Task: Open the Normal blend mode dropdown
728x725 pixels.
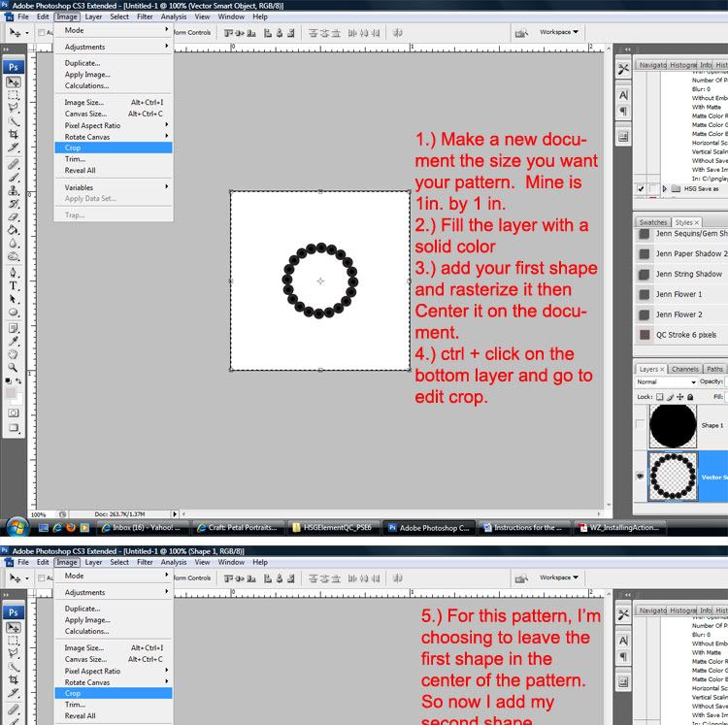Action: [666, 382]
